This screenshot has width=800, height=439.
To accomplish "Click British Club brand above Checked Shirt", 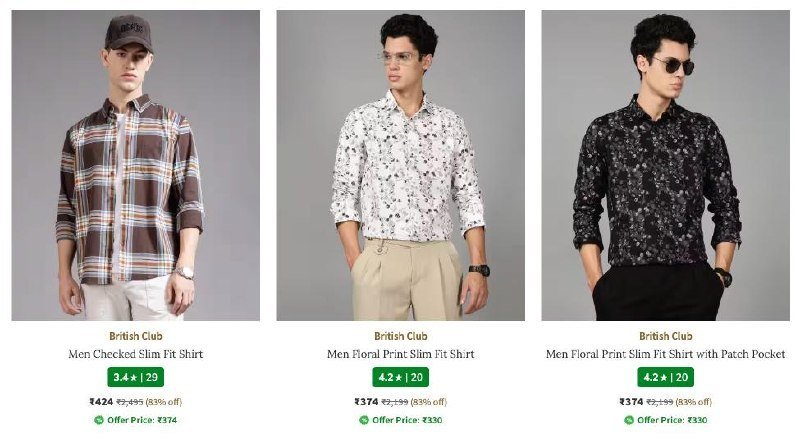I will tap(136, 336).
